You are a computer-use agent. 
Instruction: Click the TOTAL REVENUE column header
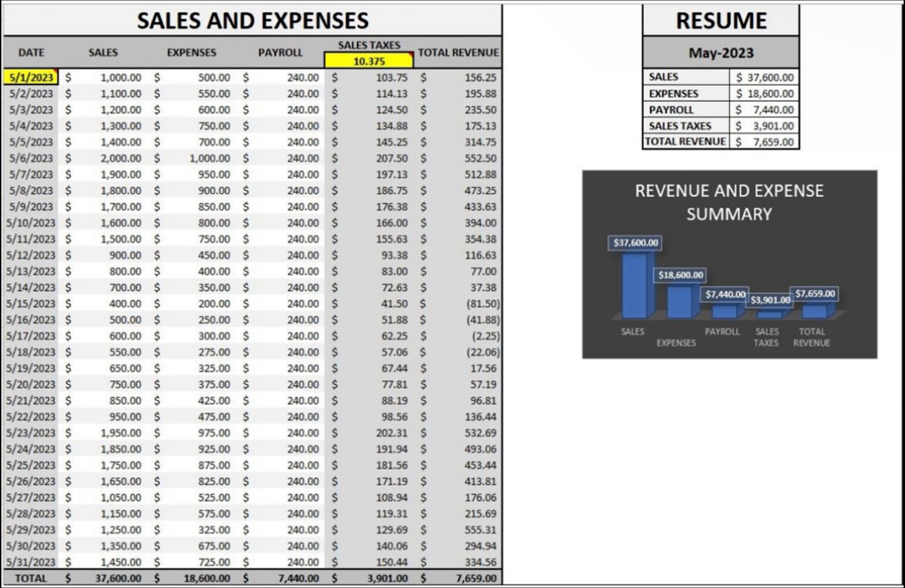click(458, 52)
